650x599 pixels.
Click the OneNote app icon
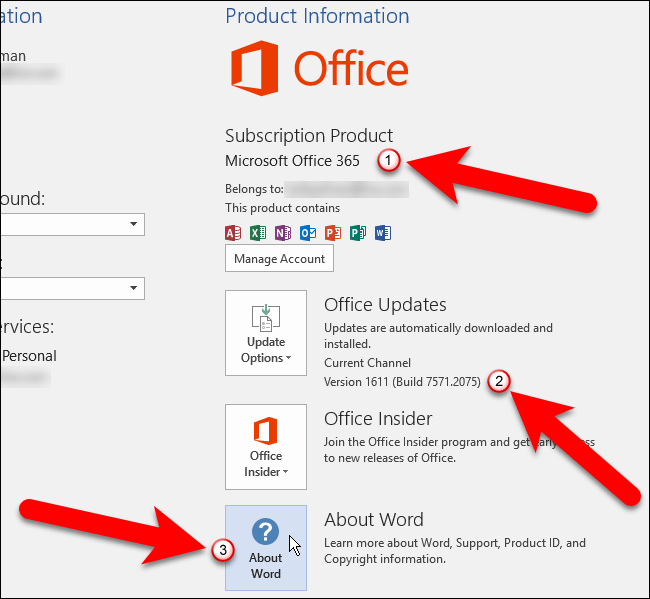283,233
